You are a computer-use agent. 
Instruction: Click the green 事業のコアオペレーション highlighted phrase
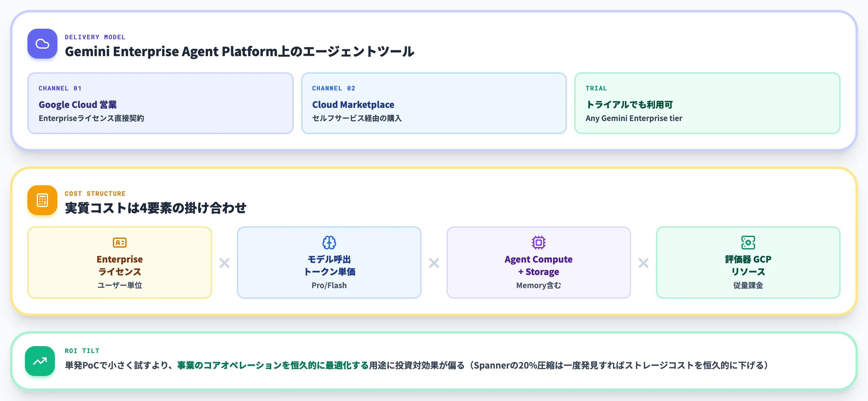tap(272, 365)
